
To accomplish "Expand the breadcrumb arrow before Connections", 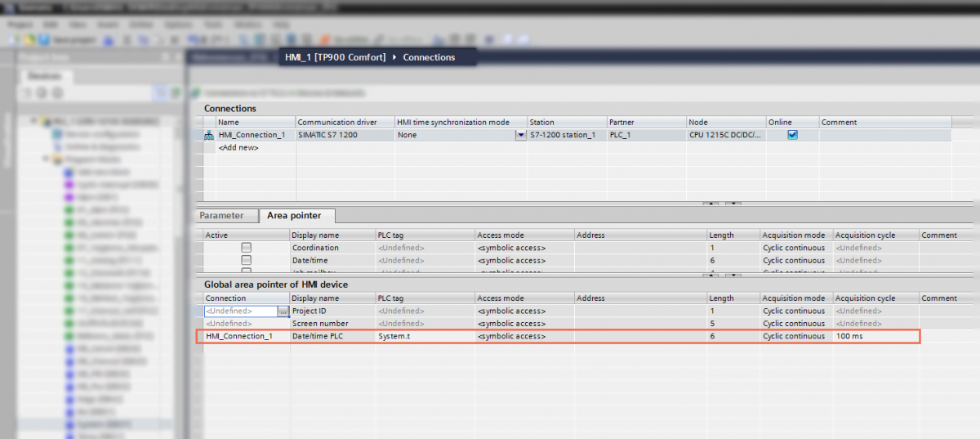I will pyautogui.click(x=394, y=57).
